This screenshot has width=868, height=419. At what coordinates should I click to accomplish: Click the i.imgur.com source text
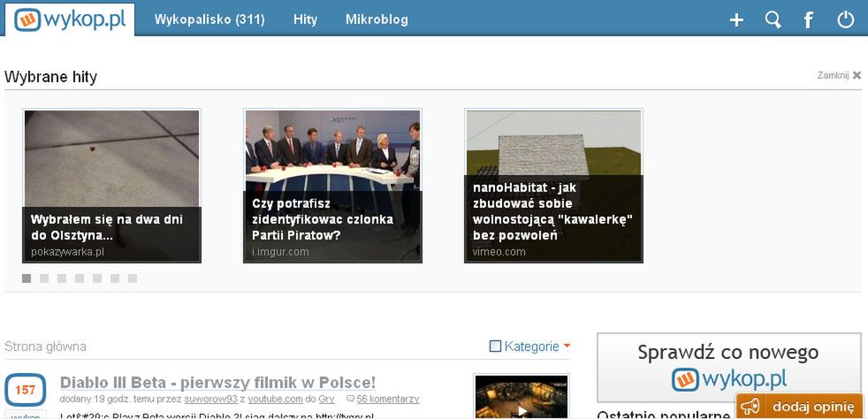[280, 252]
